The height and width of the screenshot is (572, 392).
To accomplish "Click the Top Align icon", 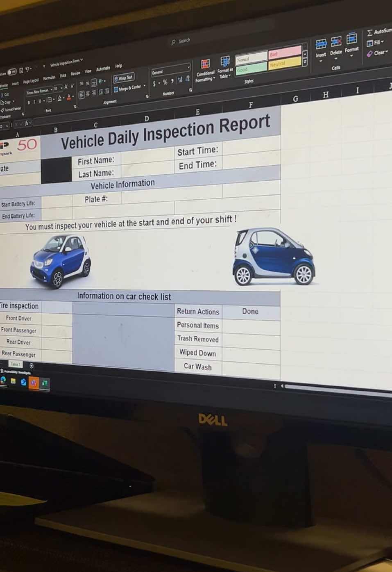I will (82, 84).
